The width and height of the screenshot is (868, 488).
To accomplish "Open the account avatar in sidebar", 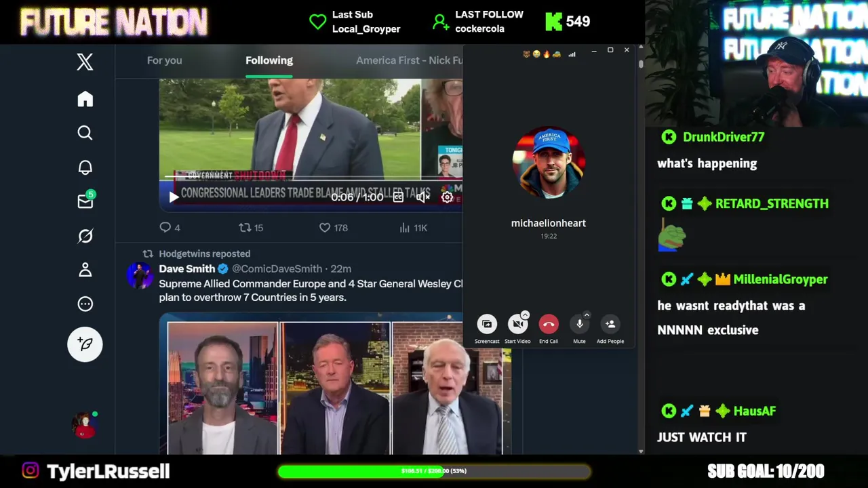I will (85, 424).
